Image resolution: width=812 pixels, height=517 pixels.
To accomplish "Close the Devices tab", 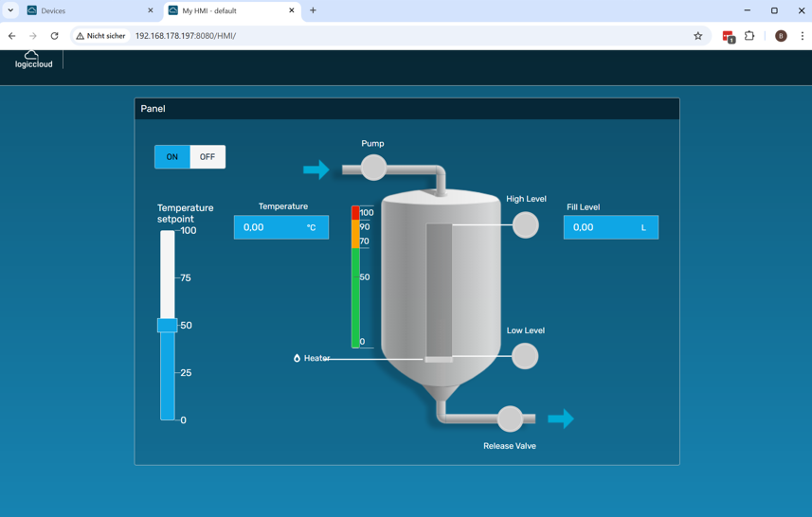I will [151, 10].
